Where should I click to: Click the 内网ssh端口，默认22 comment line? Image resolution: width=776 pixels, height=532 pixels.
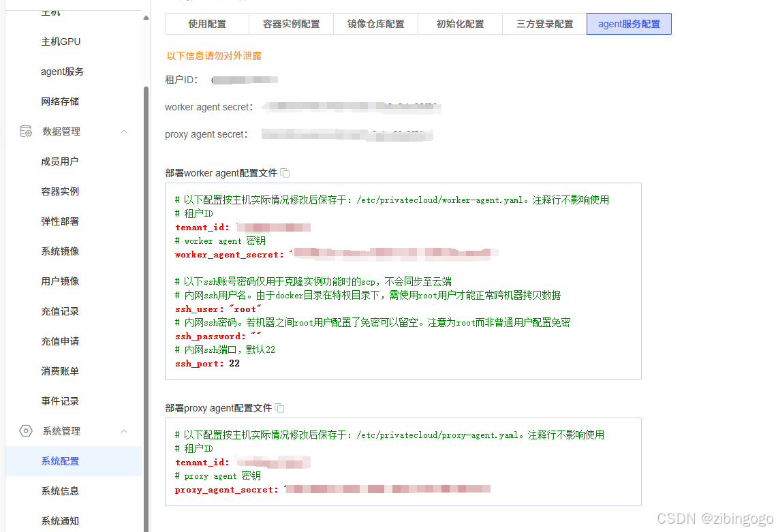pyautogui.click(x=226, y=350)
